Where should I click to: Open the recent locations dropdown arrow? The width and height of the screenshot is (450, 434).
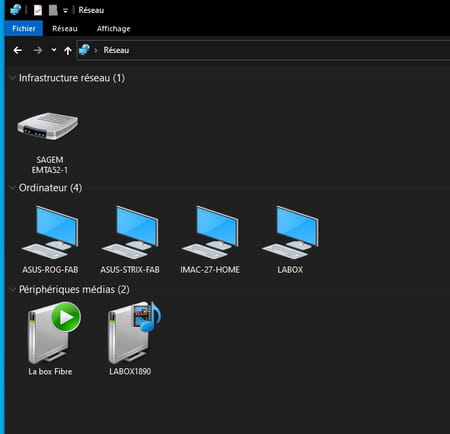(x=54, y=50)
